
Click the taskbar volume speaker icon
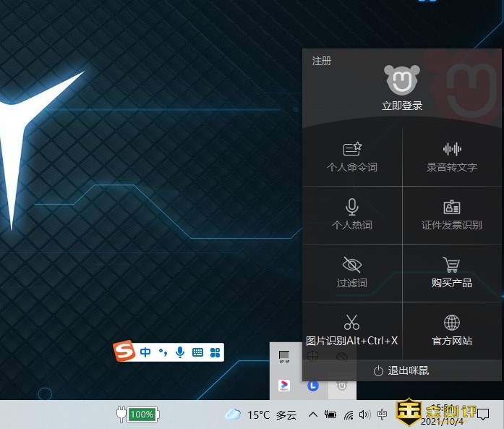(x=364, y=415)
